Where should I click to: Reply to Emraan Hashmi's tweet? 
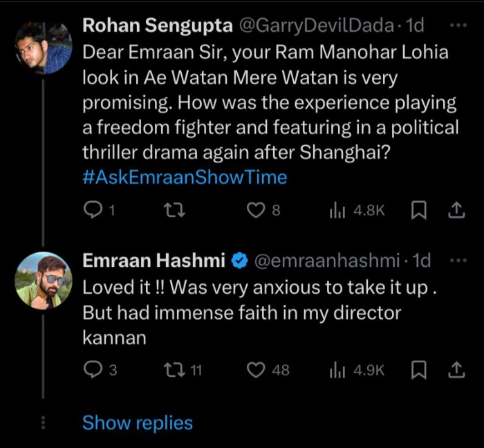(x=93, y=370)
